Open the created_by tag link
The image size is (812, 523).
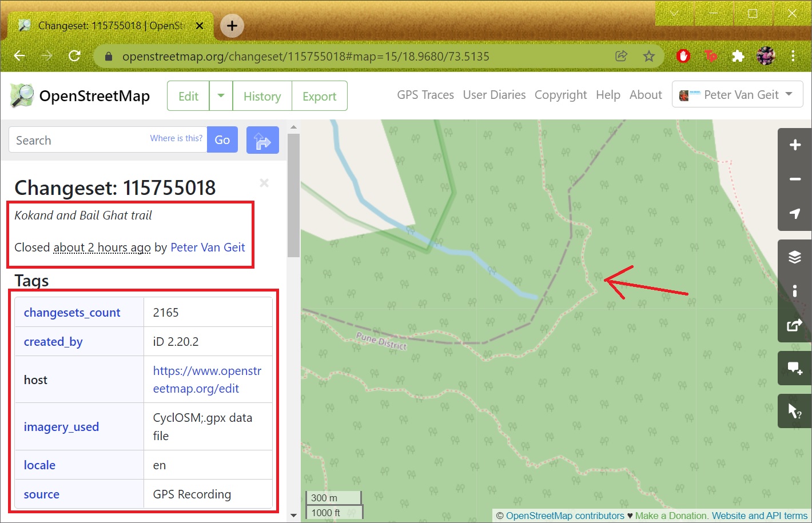coord(53,342)
